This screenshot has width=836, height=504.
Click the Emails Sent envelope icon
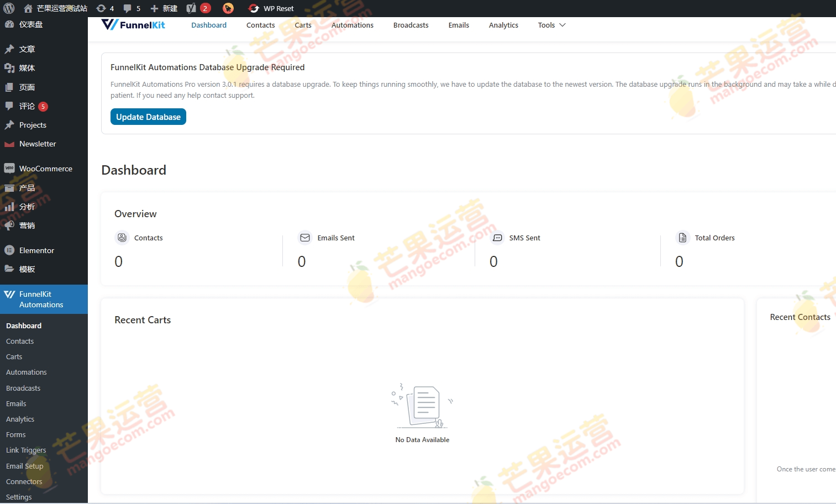coord(305,238)
